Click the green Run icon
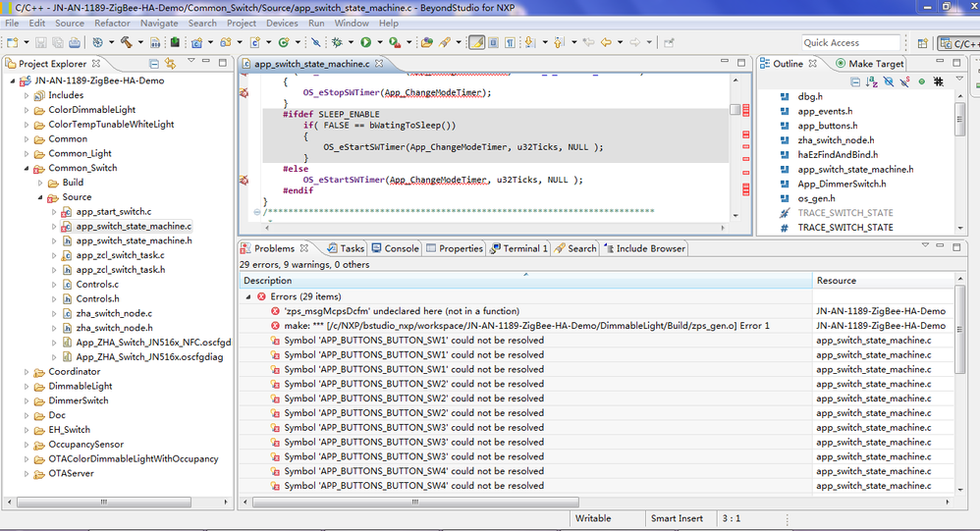The image size is (980, 531). (x=365, y=42)
